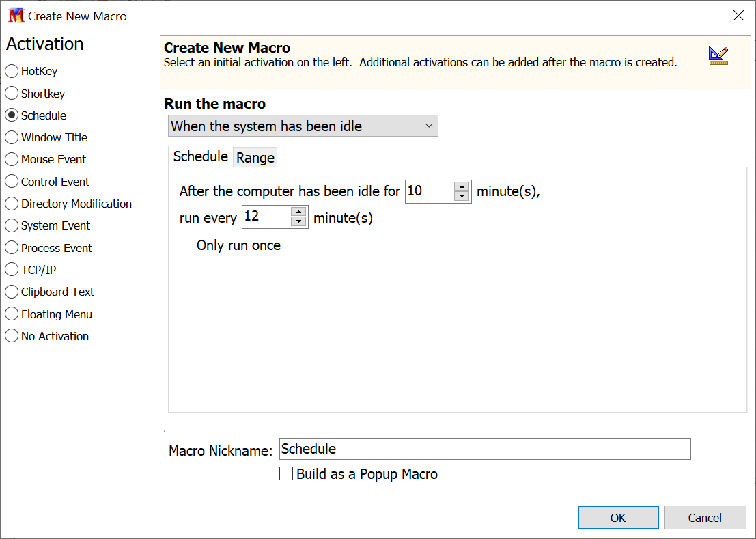Click the ruler and pencil icon

(718, 55)
